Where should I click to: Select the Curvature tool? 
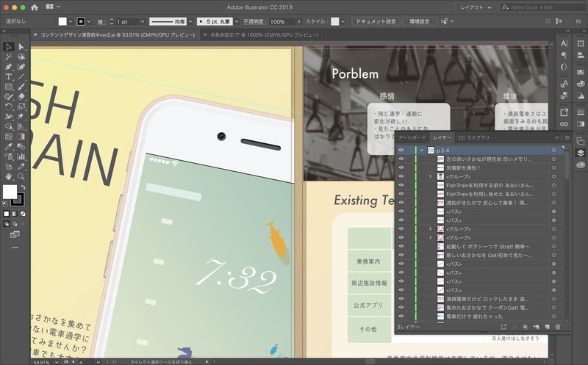21,67
